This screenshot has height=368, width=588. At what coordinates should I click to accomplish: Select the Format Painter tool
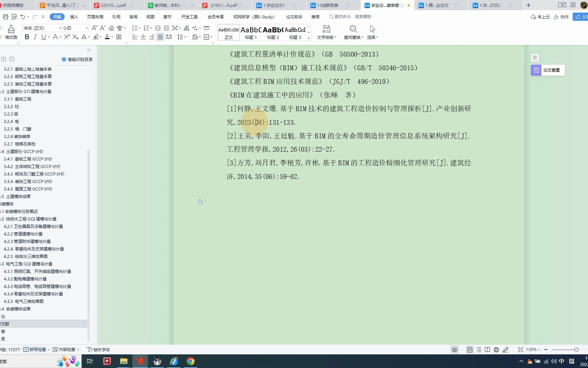point(11,32)
